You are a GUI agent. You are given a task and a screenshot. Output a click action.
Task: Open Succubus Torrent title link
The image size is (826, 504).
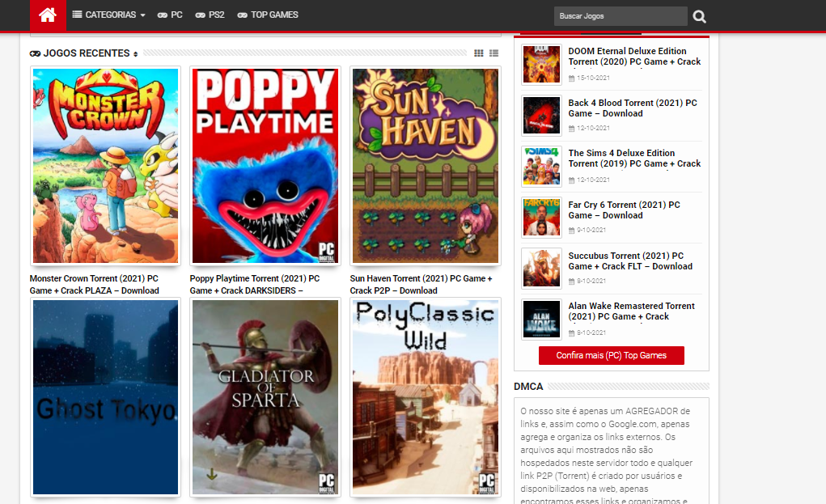point(630,261)
